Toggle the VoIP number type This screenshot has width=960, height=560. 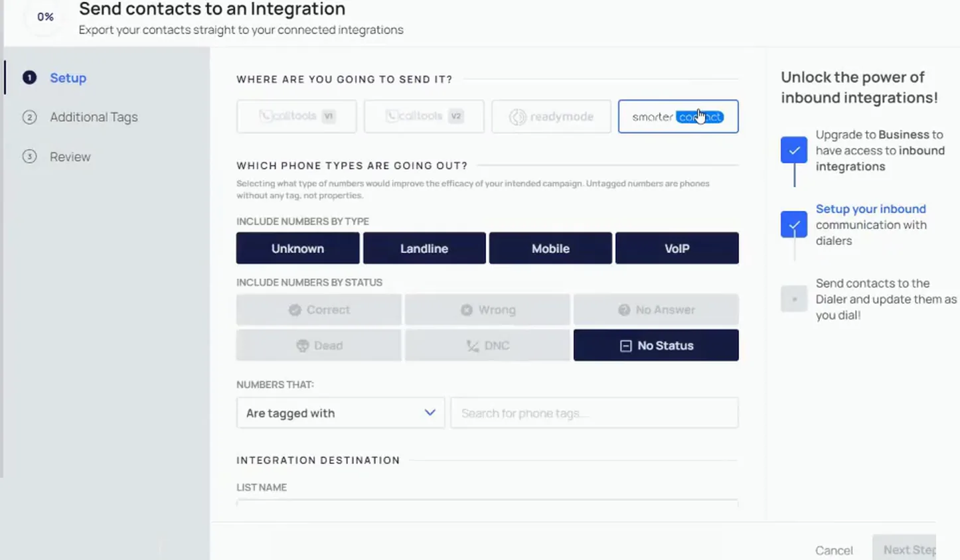[677, 248]
